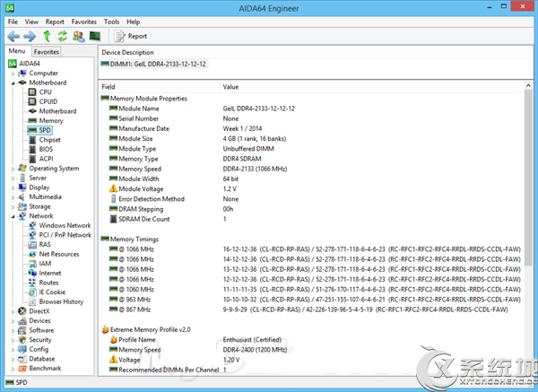
Task: Switch to the Favorites tab
Action: point(47,52)
